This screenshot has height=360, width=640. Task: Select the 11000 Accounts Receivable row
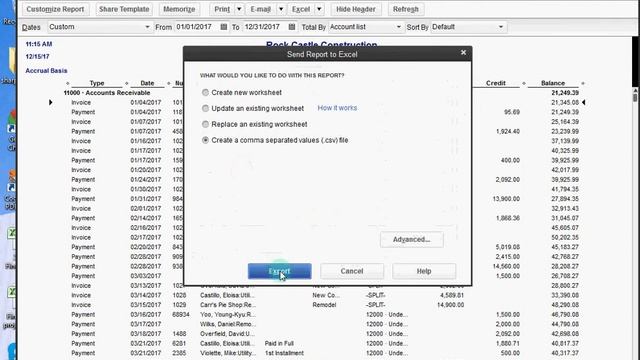pos(107,93)
